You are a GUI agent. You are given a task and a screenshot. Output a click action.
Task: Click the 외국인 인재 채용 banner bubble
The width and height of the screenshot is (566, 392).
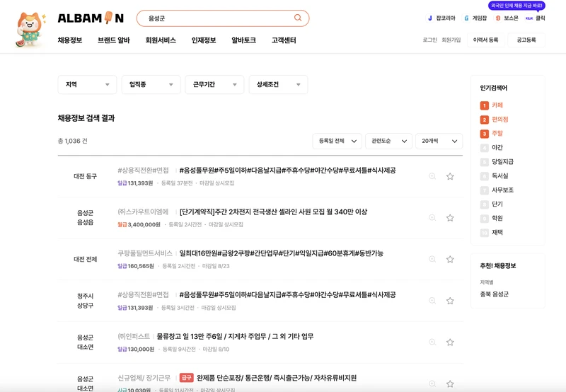517,6
